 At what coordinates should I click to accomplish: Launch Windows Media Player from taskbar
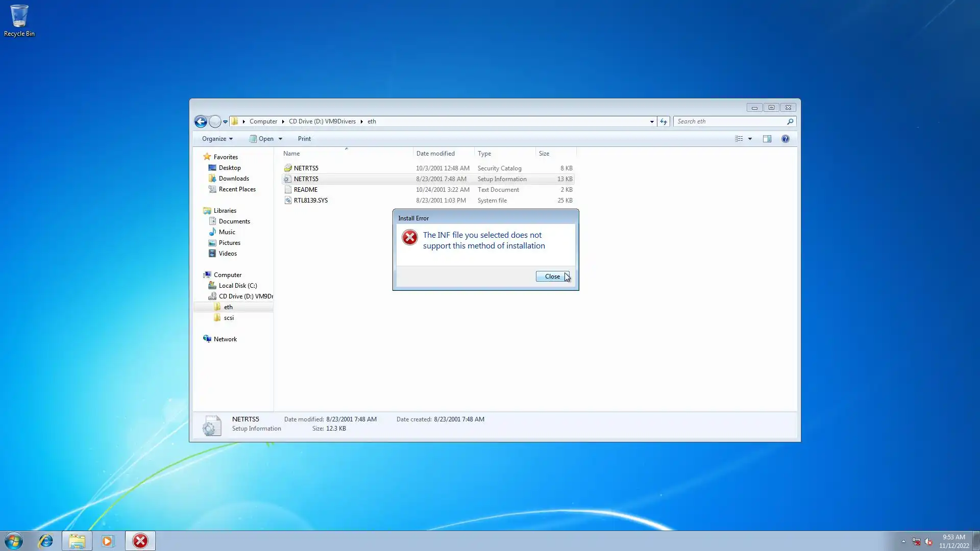click(108, 541)
